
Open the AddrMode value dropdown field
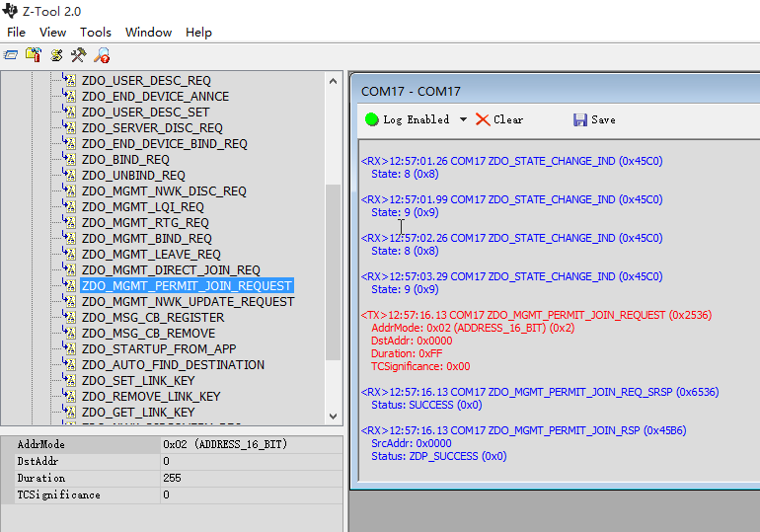click(x=251, y=444)
